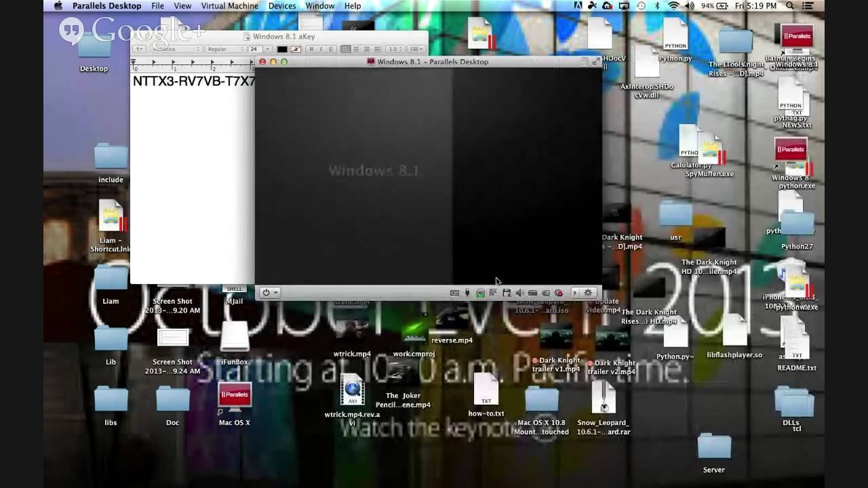Screen dimensions: 868x488
Task: Open the Window menu
Action: [x=320, y=5]
